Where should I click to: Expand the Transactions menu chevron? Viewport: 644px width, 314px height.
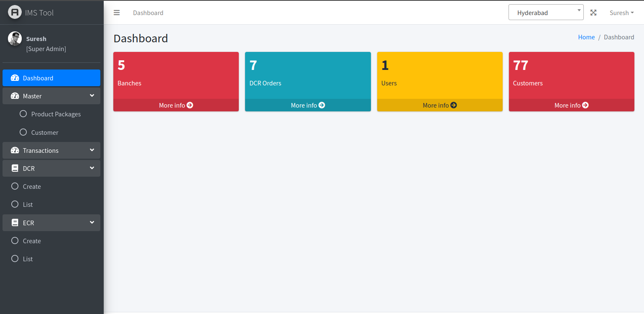(x=92, y=150)
